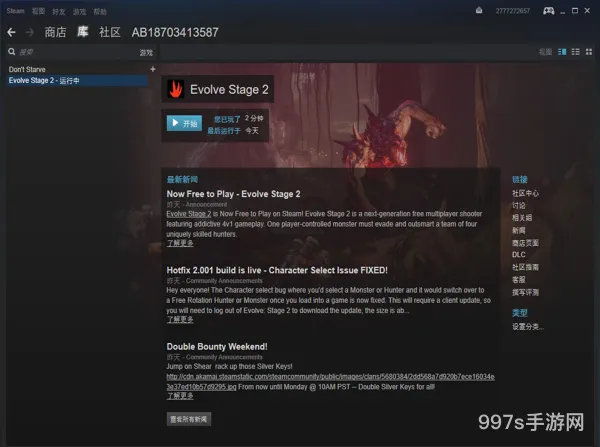Open 相关组 link
Image resolution: width=600 pixels, height=447 pixels.
click(x=522, y=218)
